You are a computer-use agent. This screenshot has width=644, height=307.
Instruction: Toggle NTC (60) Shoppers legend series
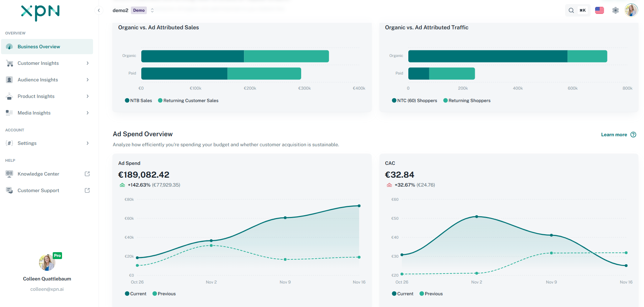click(415, 100)
